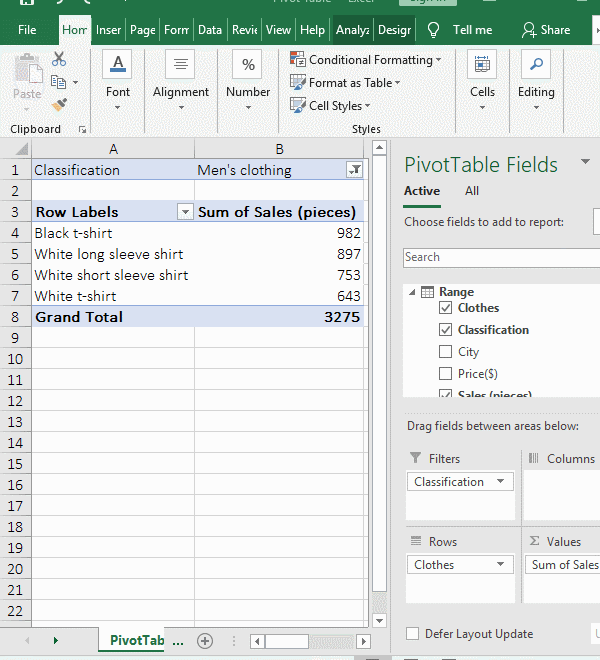The height and width of the screenshot is (660, 600).
Task: Click the Tell me lightbulb icon
Action: [433, 30]
